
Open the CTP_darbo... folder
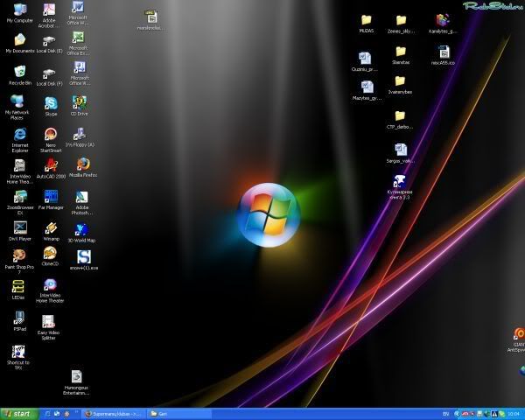point(400,120)
